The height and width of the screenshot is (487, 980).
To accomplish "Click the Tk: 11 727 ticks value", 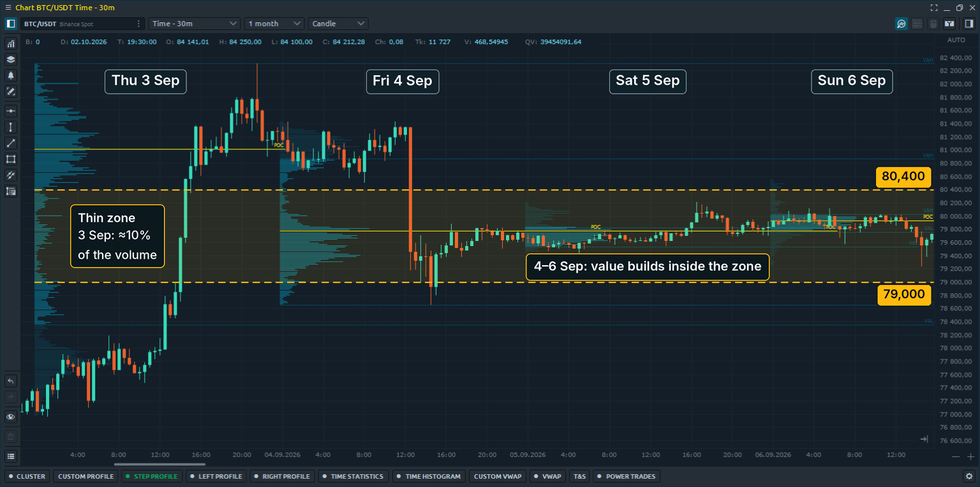I will pos(433,41).
